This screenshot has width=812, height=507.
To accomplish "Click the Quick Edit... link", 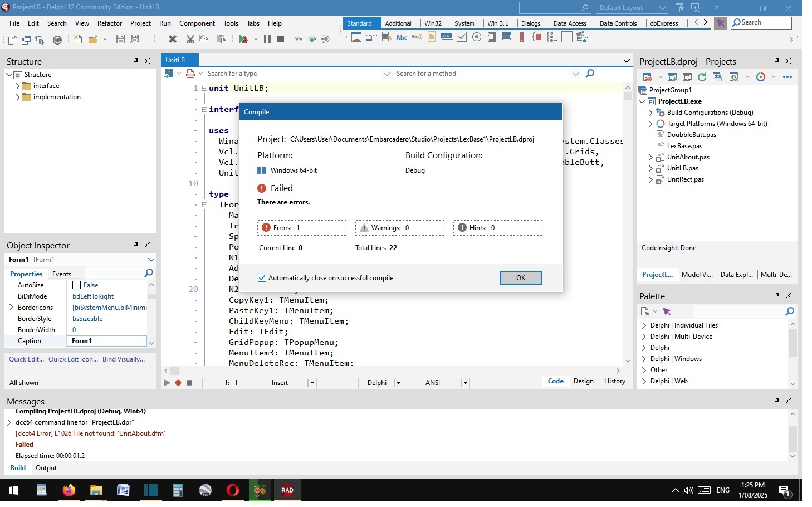I will (26, 359).
